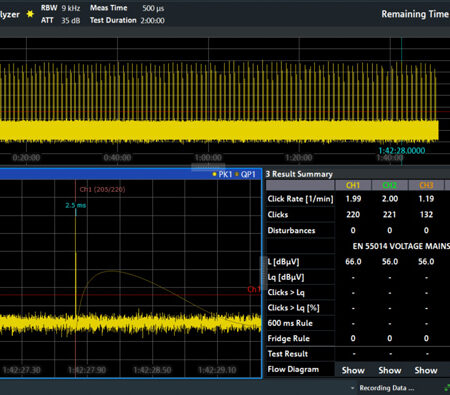Click the RBW 9 kHz setting
This screenshot has width=450, height=395.
pos(60,8)
